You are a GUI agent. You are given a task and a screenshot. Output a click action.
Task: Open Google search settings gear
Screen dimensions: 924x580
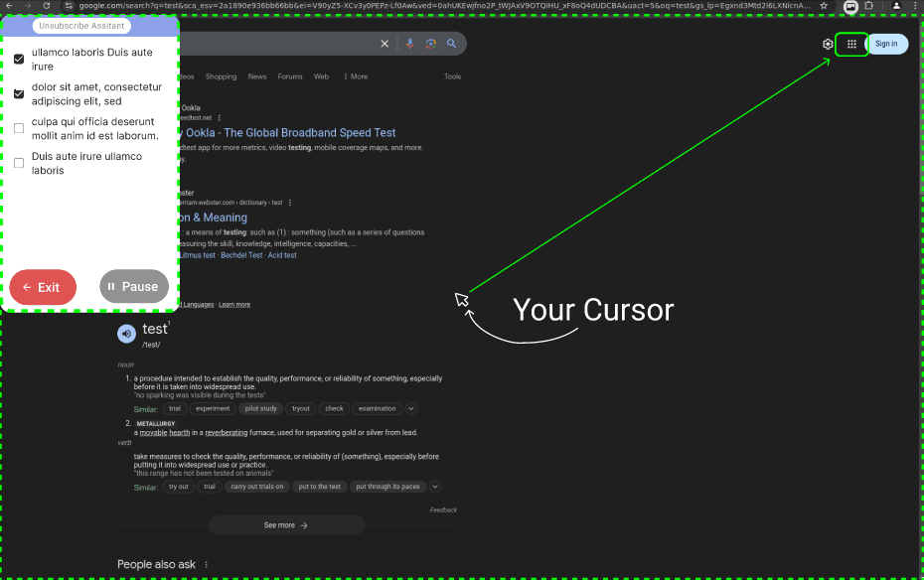(x=828, y=44)
